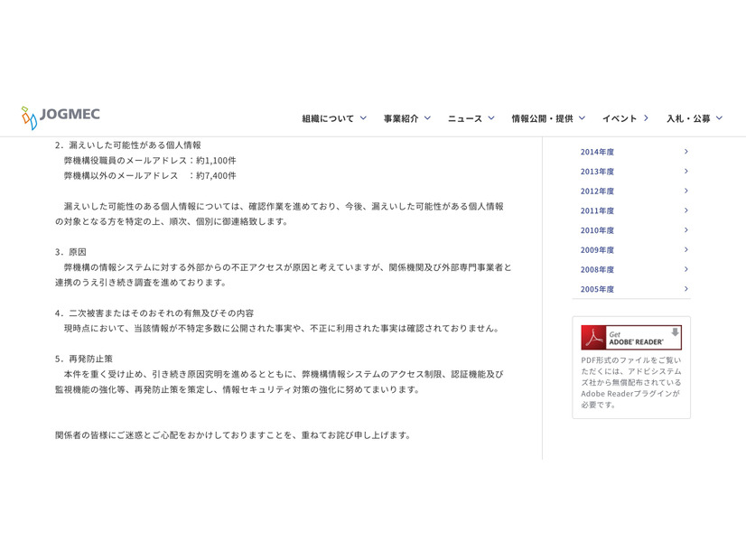746x560 pixels.
Task: Click the heading 4．二次被害またはそのおそれの有無及びその内容
Action: pos(154,313)
